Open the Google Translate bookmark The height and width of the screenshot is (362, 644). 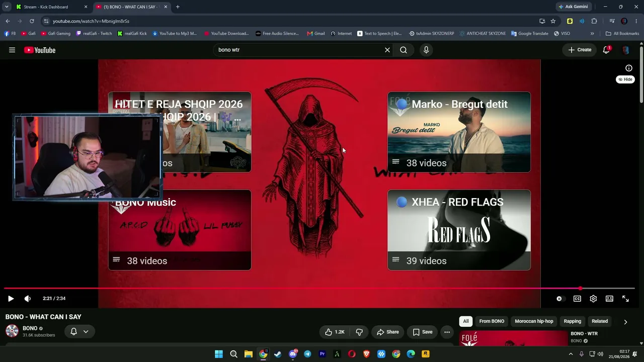(529, 34)
